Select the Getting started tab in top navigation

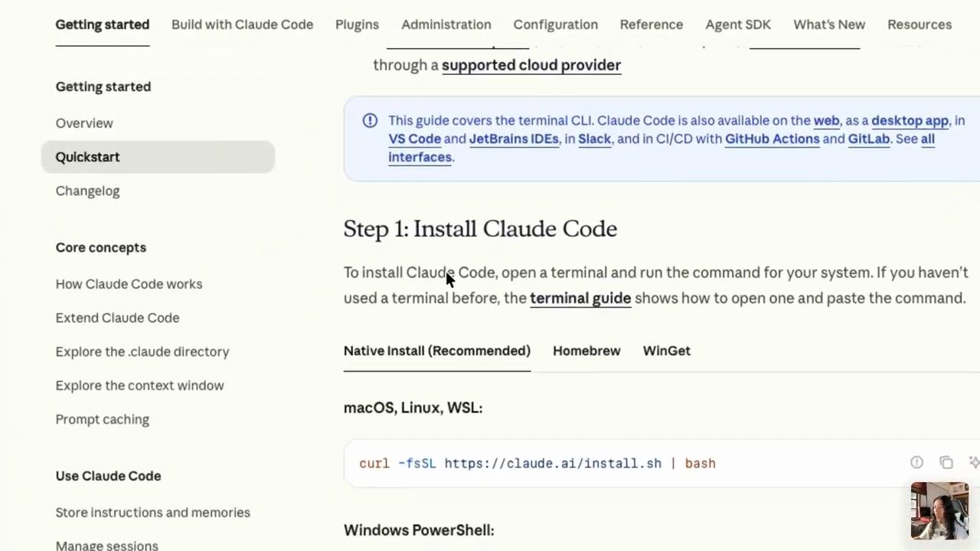coord(103,24)
